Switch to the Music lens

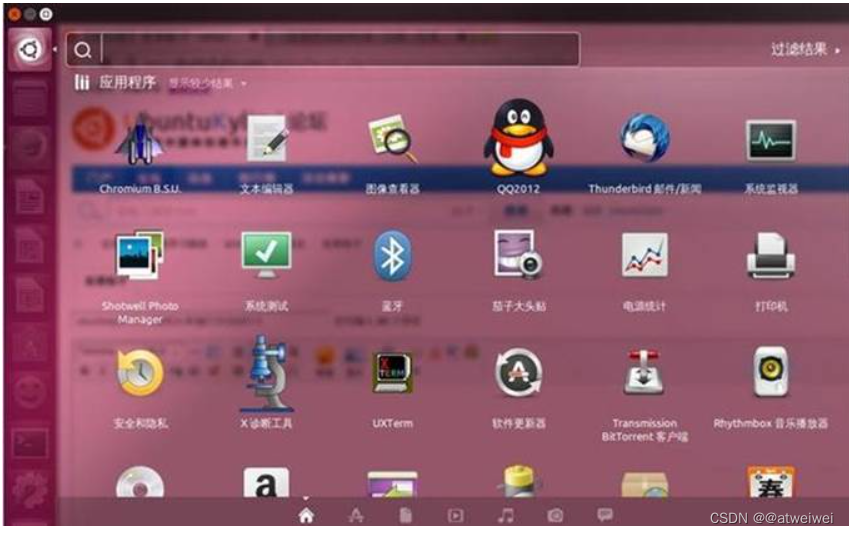click(506, 515)
